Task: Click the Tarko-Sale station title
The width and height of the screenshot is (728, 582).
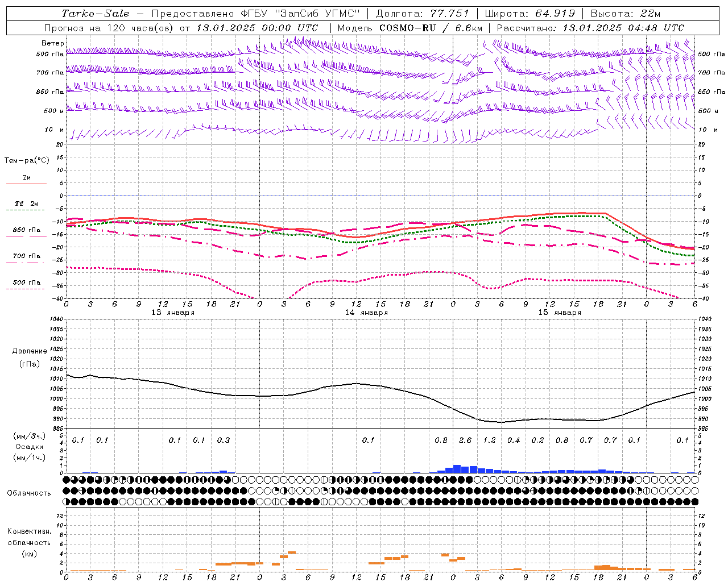Action: (x=95, y=14)
